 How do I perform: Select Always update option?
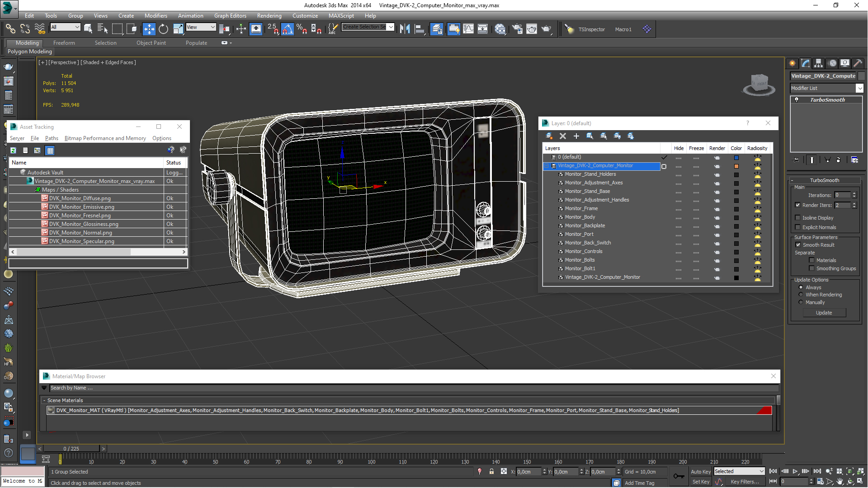point(801,287)
